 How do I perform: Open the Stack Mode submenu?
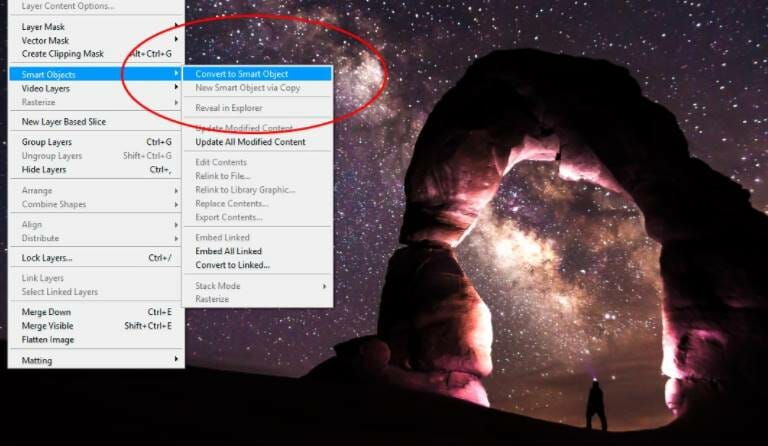coord(258,286)
